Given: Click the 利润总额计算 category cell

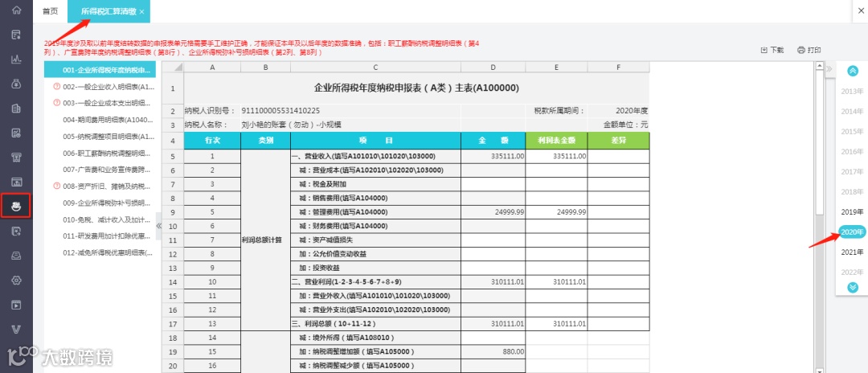Looking at the screenshot, I should click(266, 240).
